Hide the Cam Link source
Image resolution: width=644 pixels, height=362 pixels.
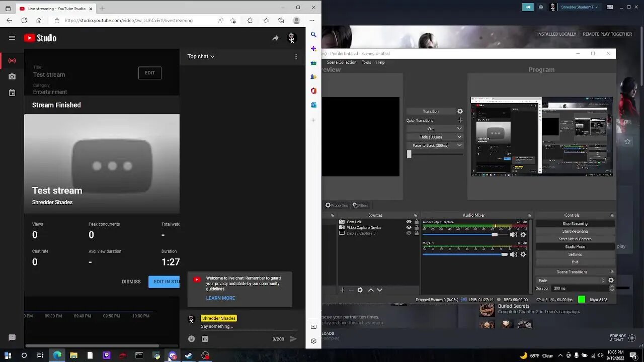point(409,222)
